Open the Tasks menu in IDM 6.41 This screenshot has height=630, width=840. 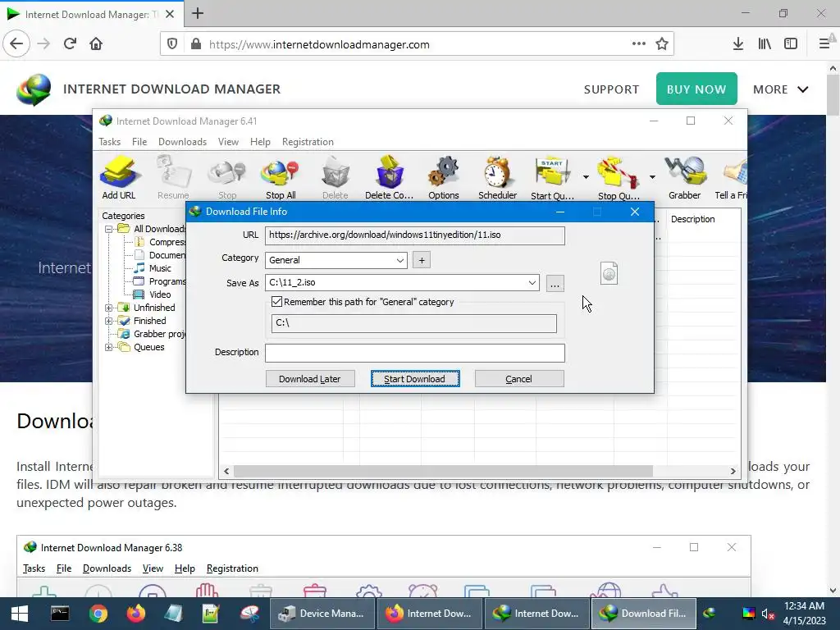click(x=109, y=141)
